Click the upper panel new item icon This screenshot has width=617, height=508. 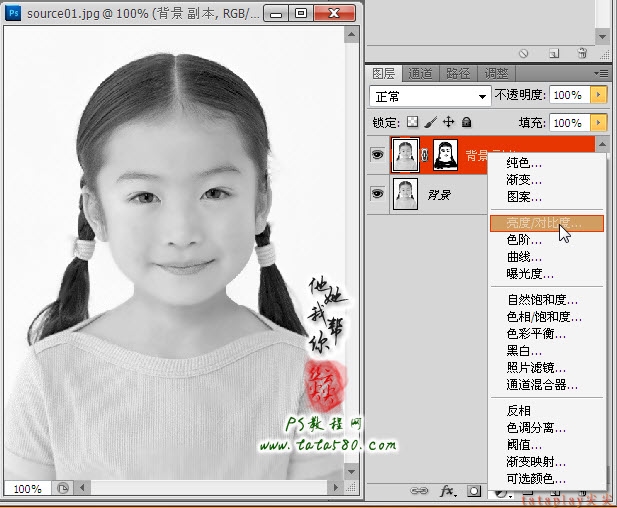pyautogui.click(x=554, y=53)
